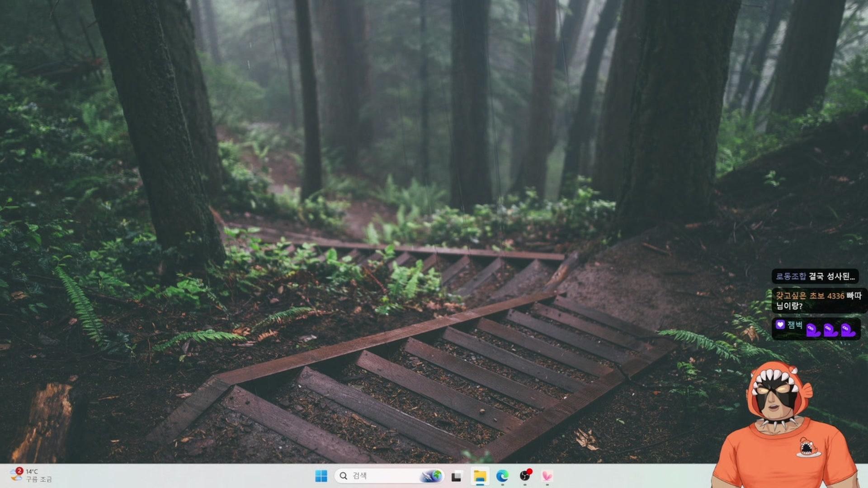Click the 구름 조금 weather condition text

click(x=39, y=479)
